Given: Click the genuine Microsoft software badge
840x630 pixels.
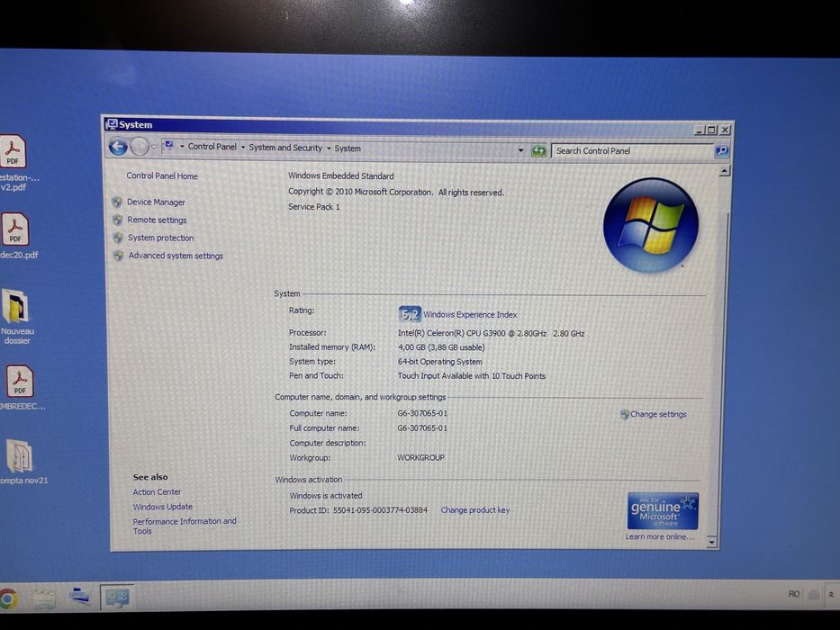Looking at the screenshot, I should 663,511.
